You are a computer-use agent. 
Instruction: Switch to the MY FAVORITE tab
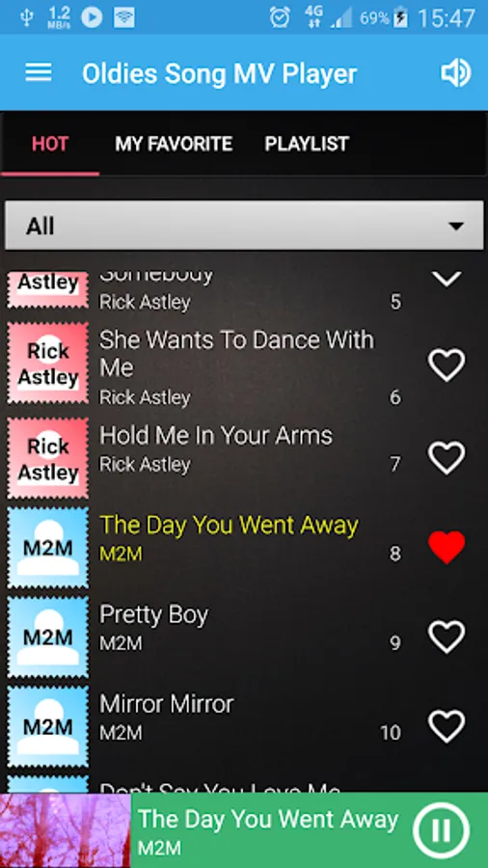point(174,144)
